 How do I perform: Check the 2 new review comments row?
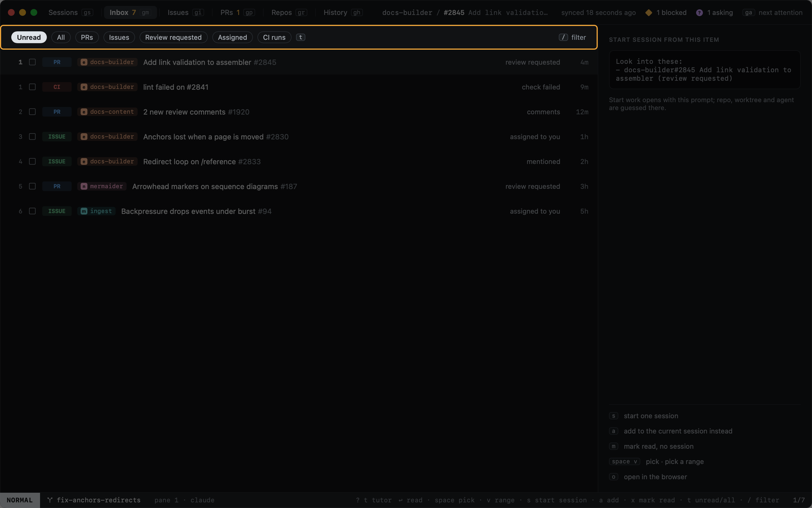coord(32,112)
